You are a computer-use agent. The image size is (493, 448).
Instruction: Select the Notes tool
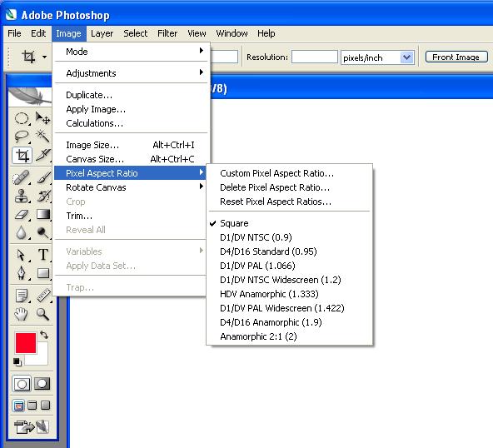pos(22,296)
